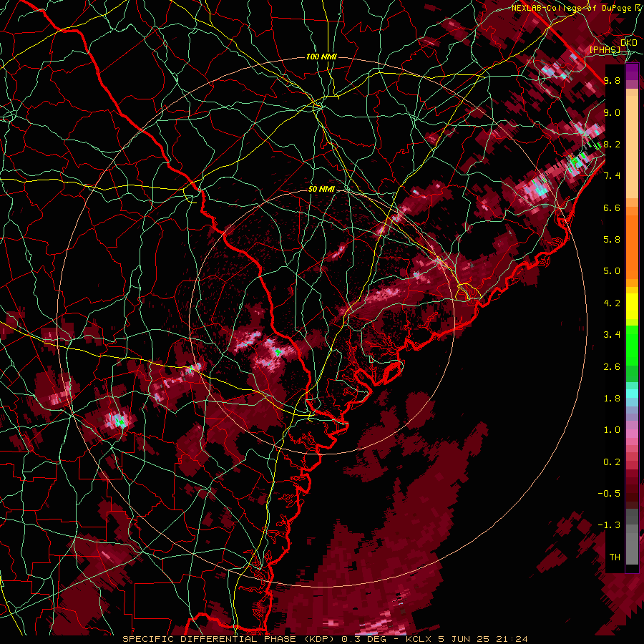The image size is (644, 644).
Task: Click the 5.0 scale value
Action: (612, 270)
